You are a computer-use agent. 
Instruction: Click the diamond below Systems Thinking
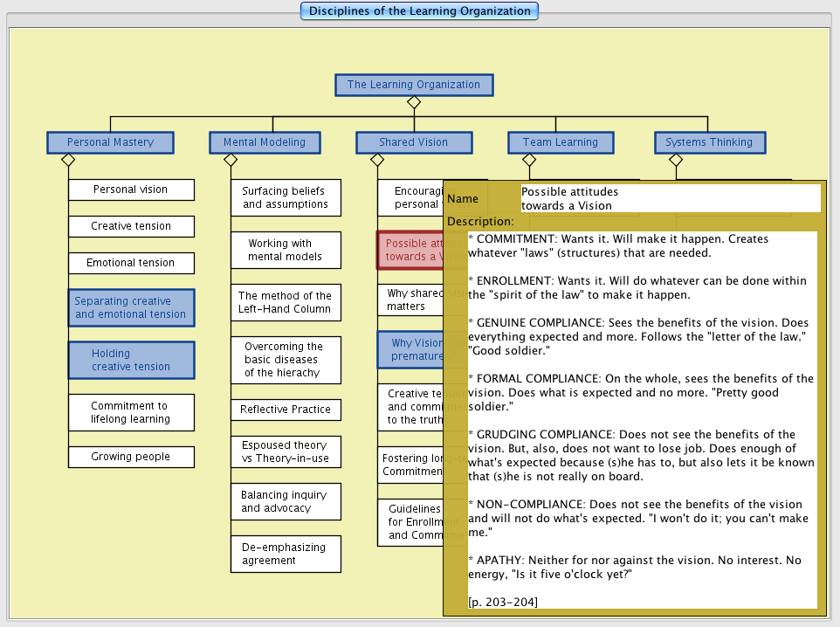pos(675,160)
